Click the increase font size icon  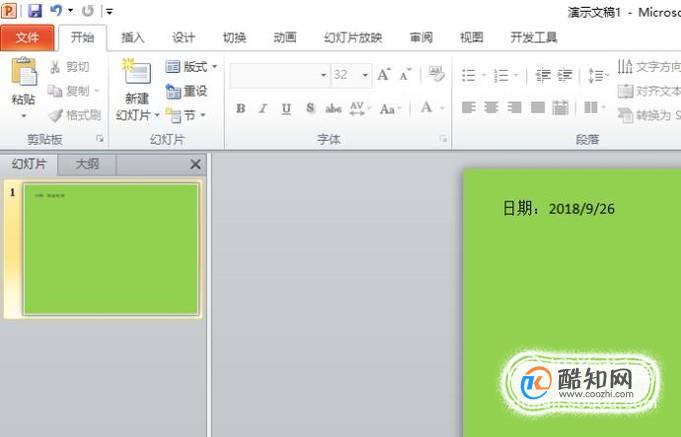[384, 75]
